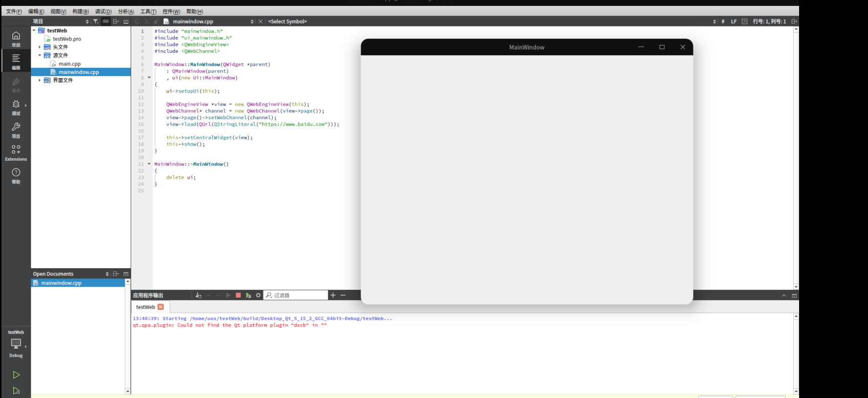This screenshot has width=868, height=398.
Task: Expand the 头文件 headers folder
Action: click(x=40, y=47)
